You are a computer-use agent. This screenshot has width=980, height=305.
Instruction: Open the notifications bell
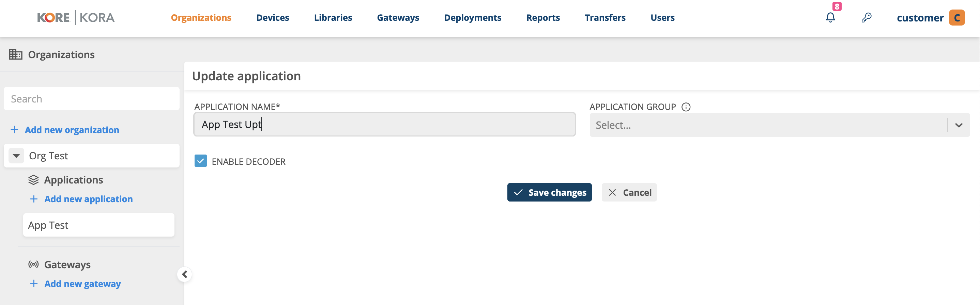coord(830,17)
